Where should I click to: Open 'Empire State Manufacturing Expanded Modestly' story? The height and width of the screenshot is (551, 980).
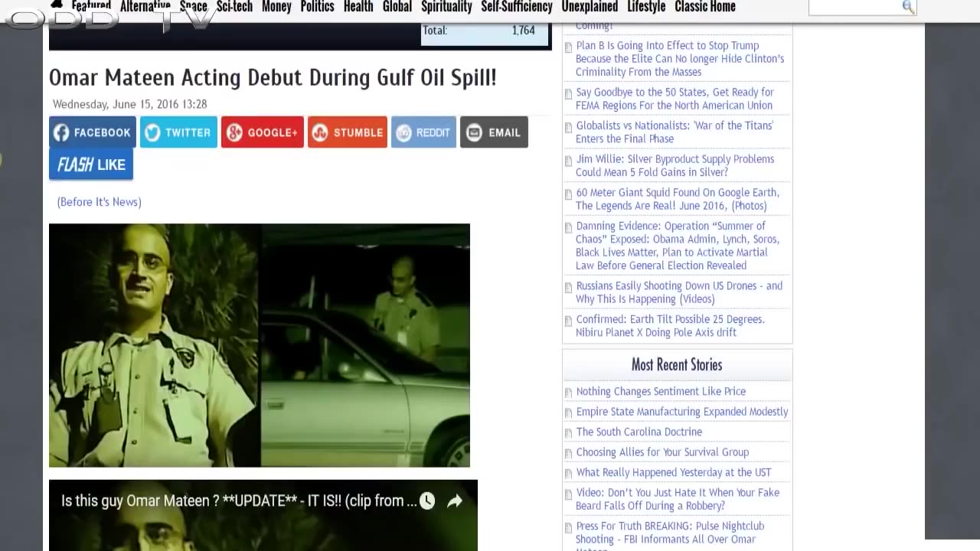tap(682, 412)
